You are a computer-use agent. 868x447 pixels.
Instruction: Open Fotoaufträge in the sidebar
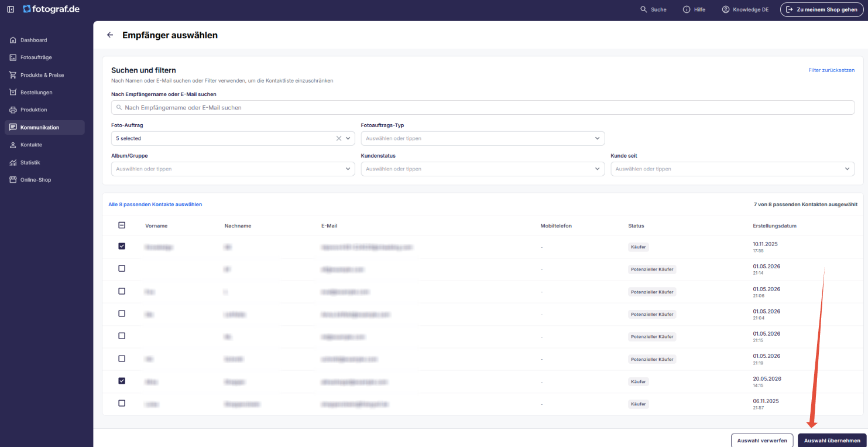(44, 57)
